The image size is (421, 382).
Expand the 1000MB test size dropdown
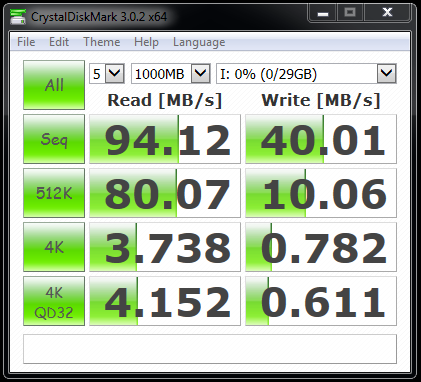[201, 73]
